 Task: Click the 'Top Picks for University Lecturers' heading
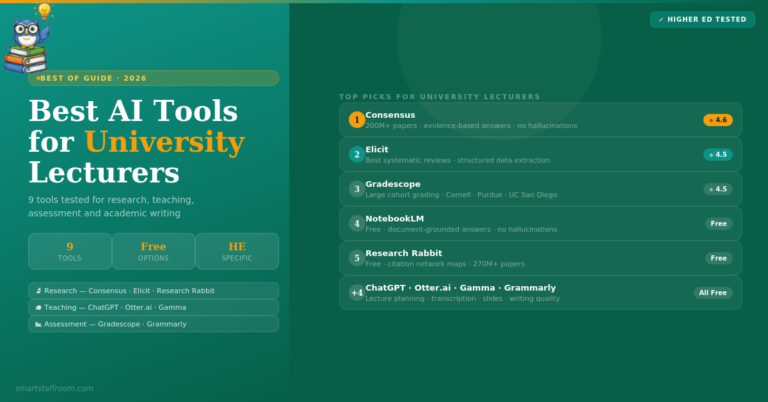[439, 97]
